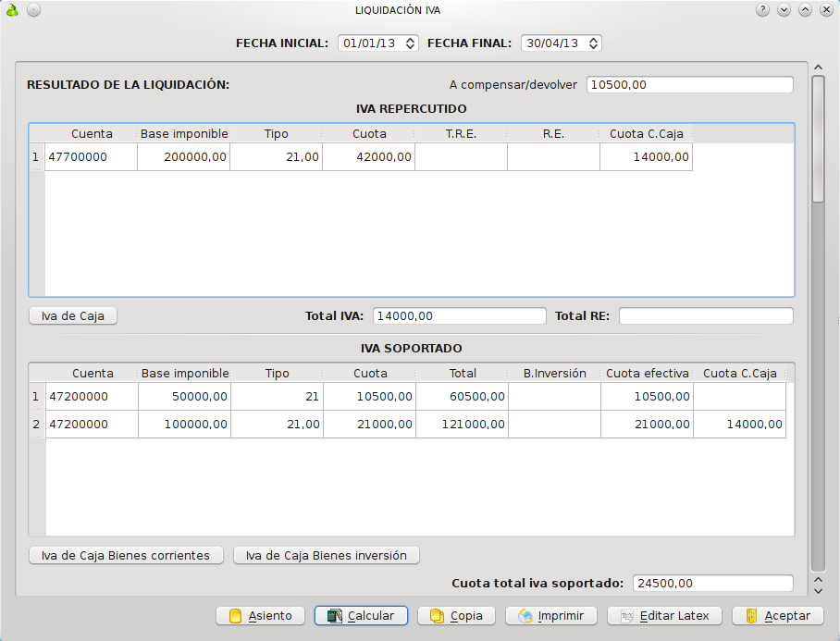Click the R.E. column header
The image size is (840, 641).
click(553, 134)
